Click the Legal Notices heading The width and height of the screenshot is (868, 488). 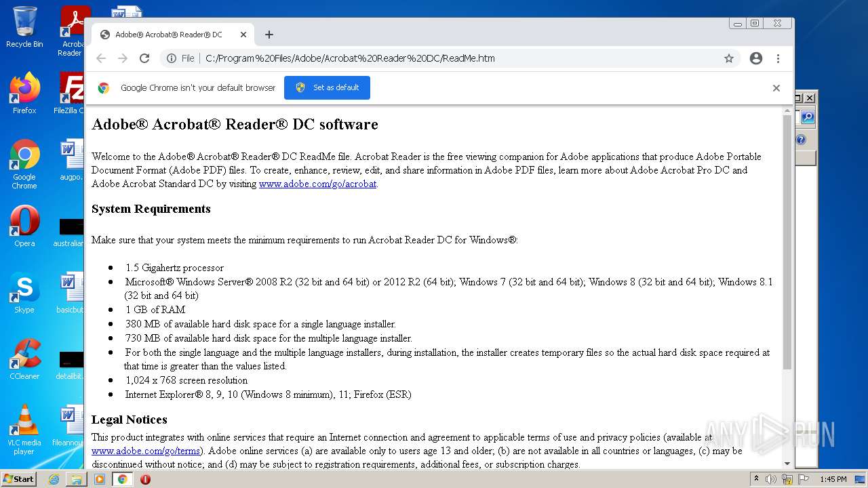coord(130,420)
